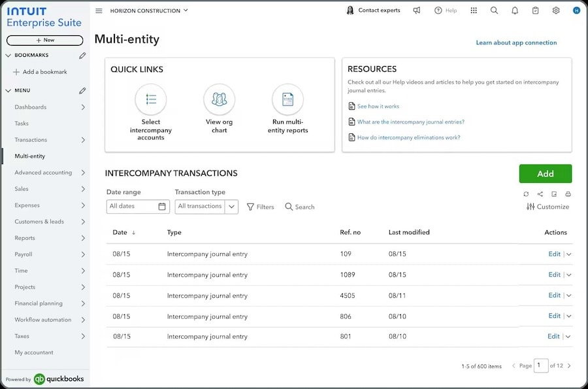Click the page number input field

pos(540,365)
